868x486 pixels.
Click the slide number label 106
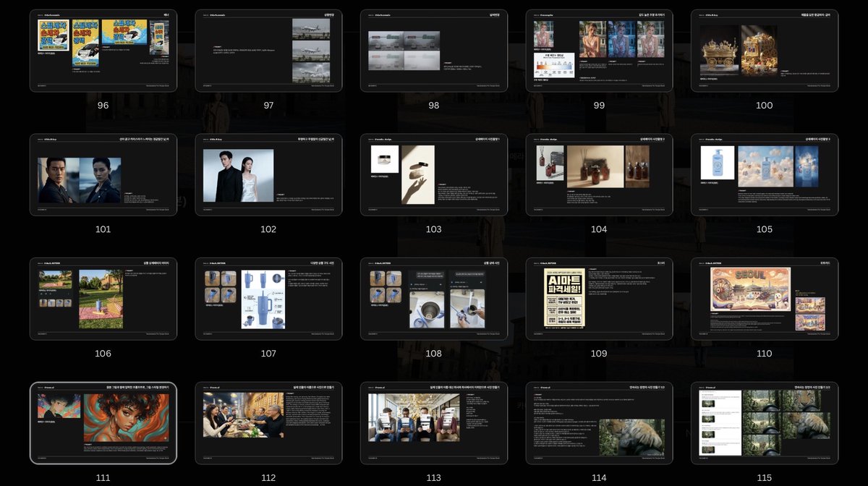point(103,354)
